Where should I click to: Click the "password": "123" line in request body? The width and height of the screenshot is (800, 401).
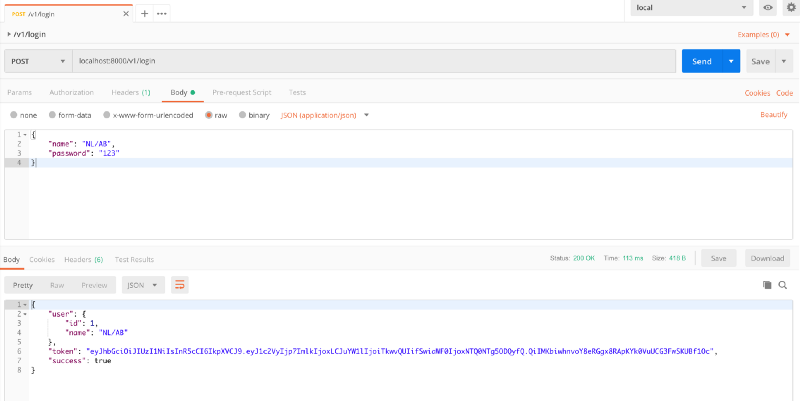(x=84, y=153)
